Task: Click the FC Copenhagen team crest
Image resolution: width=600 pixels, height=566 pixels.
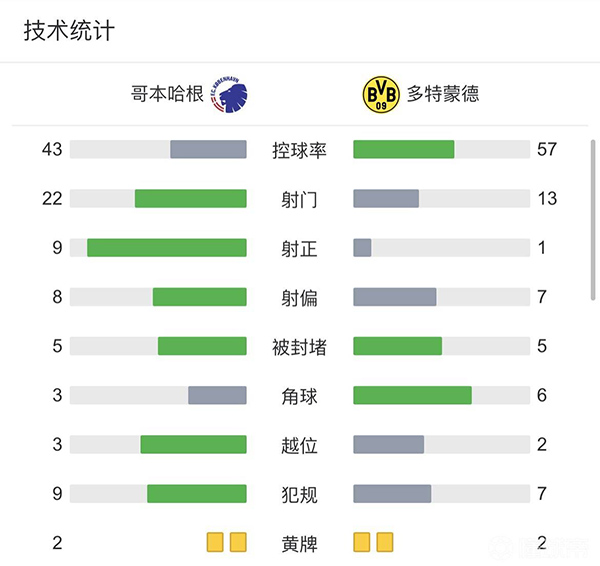Action: tap(229, 96)
